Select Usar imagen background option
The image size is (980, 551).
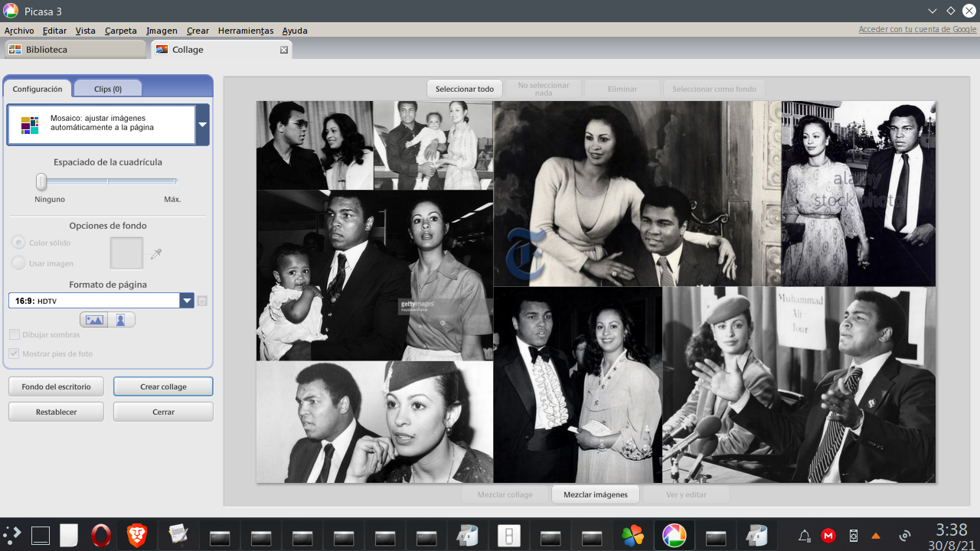(x=18, y=263)
